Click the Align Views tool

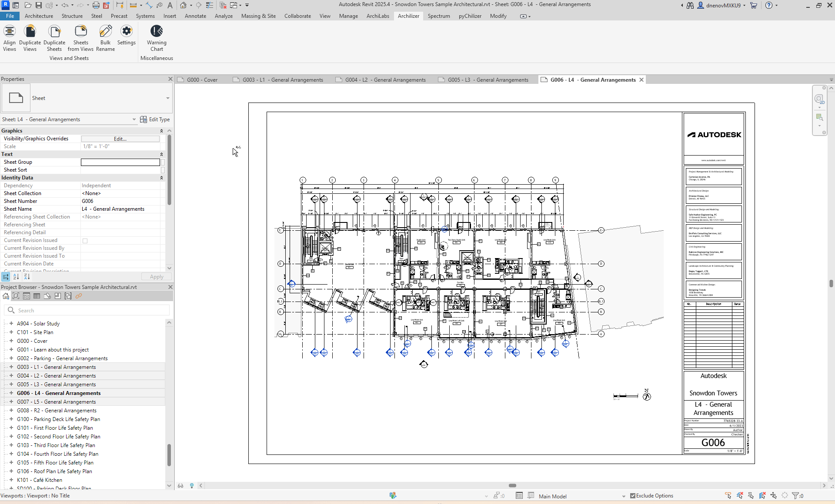point(10,38)
